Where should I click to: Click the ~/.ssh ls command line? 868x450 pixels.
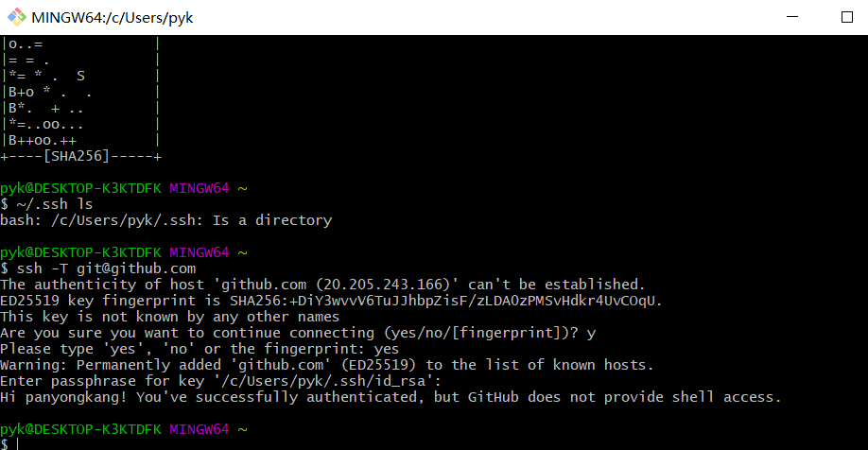tap(46, 204)
